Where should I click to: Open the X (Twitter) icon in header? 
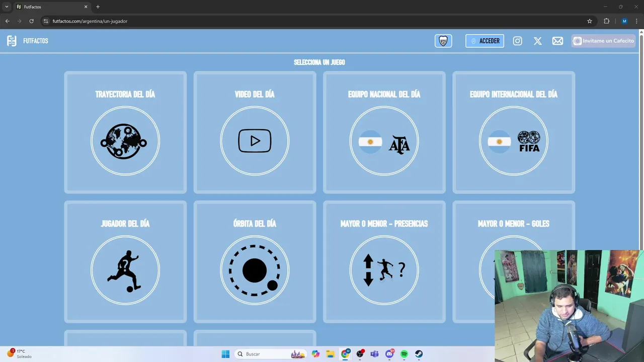537,41
